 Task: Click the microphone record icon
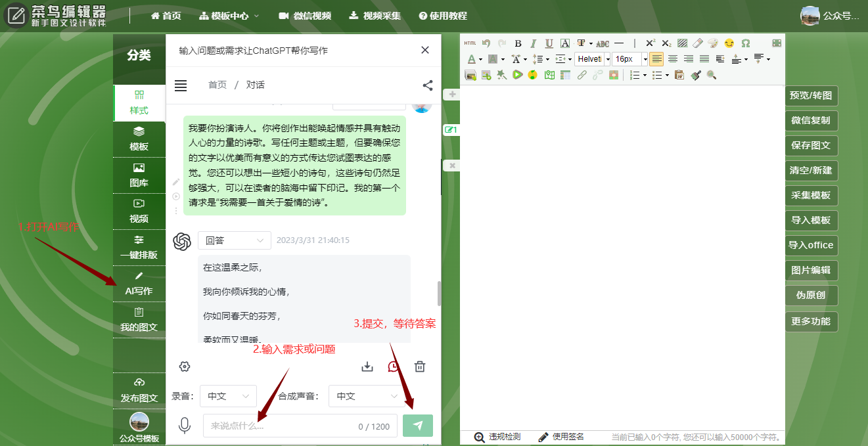(185, 426)
